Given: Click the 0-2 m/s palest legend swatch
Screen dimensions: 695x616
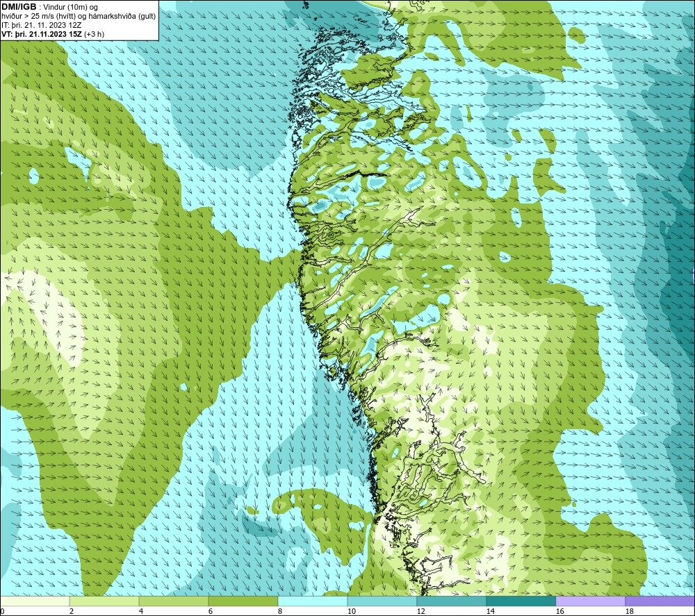Looking at the screenshot, I should (x=35, y=601).
